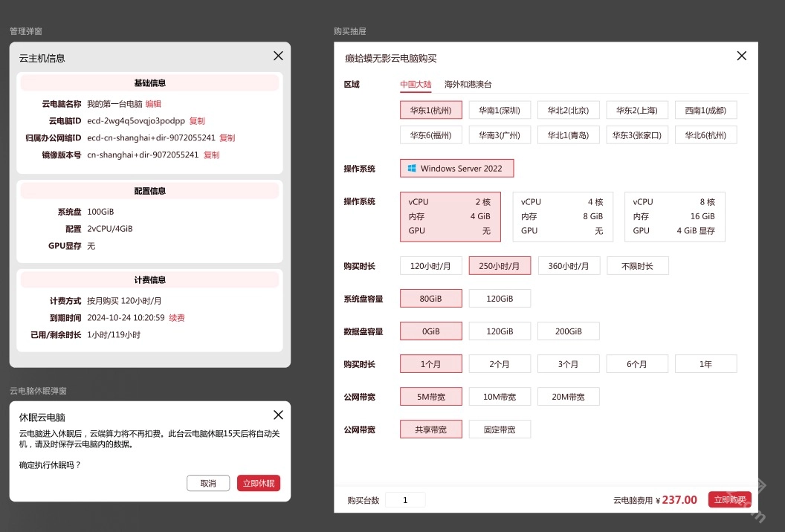785x532 pixels.
Task: Switch to 海外和港澳台 region tab
Action: point(468,85)
